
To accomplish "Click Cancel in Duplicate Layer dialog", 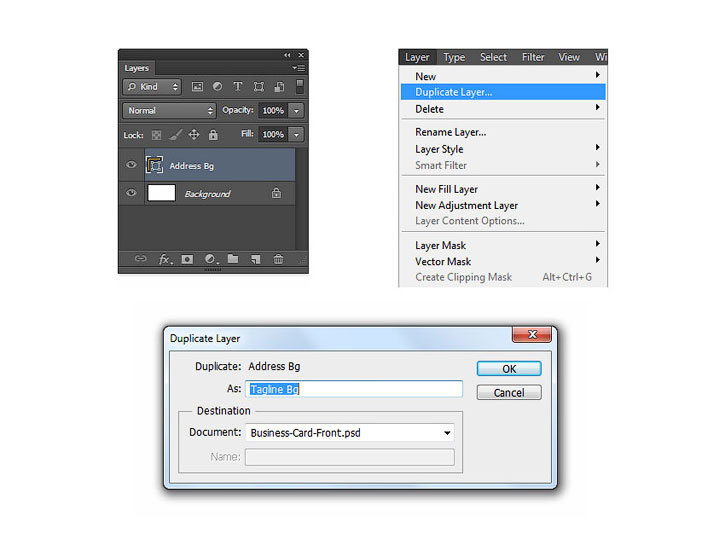I will [509, 393].
